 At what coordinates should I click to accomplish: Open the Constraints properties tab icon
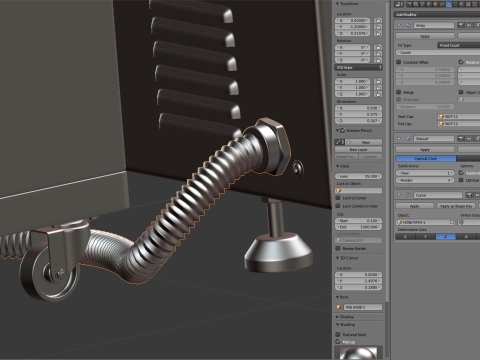click(x=442, y=4)
